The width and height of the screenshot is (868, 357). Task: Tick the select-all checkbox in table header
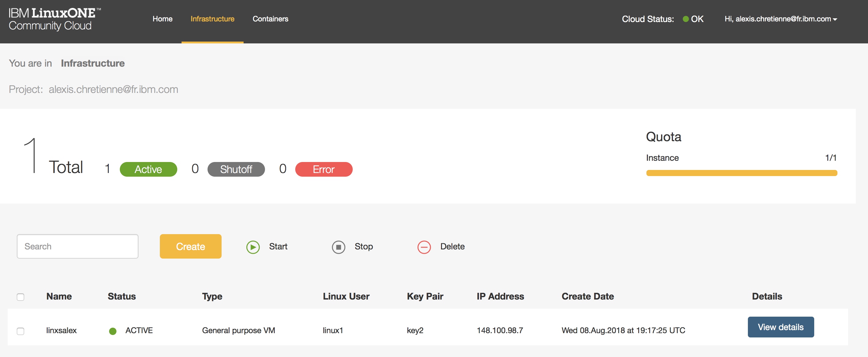pos(20,297)
